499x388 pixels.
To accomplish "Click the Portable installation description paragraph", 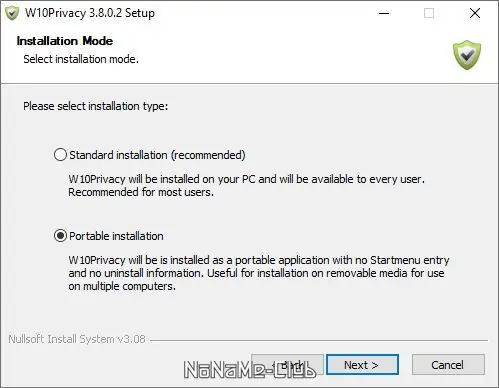I will pos(259,273).
